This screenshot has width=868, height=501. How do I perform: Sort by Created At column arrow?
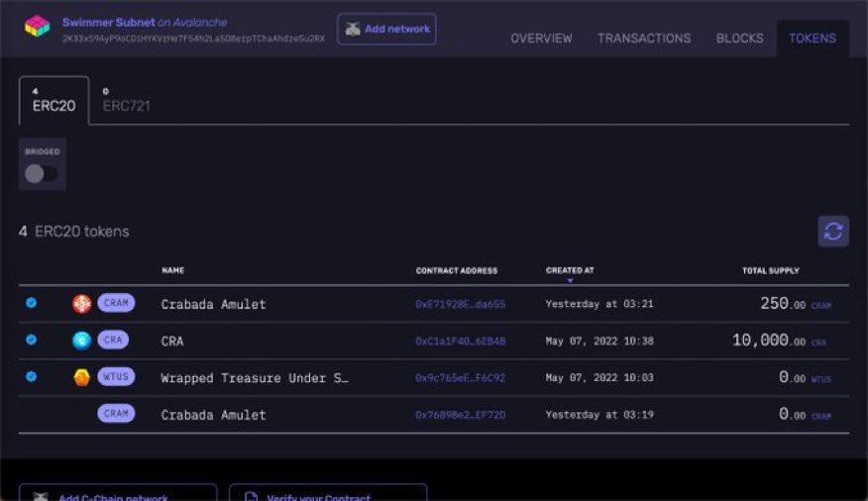[570, 281]
